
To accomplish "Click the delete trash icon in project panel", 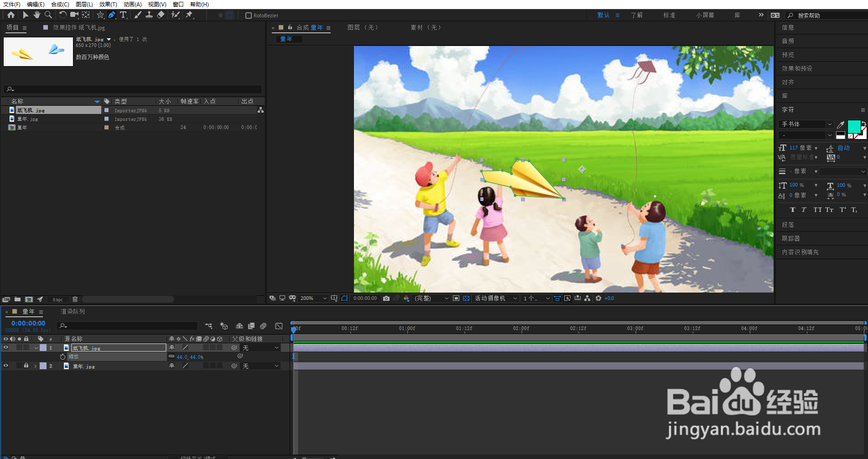I will click(x=75, y=299).
